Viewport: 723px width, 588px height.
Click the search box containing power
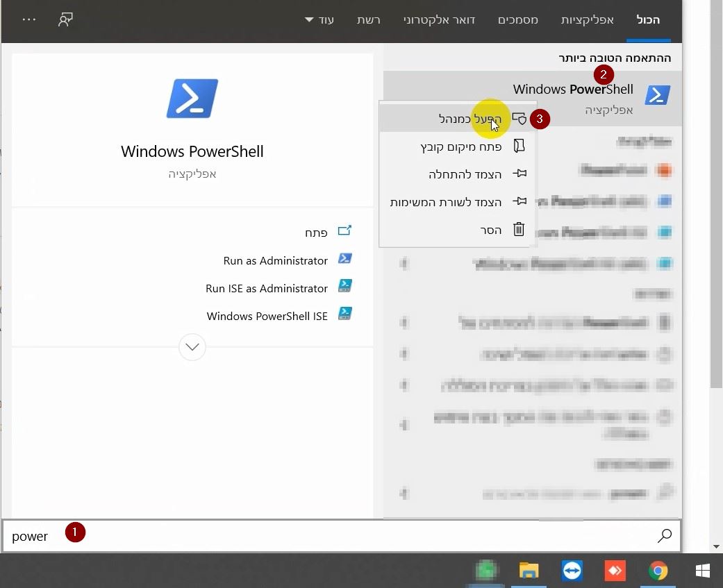tap(342, 535)
